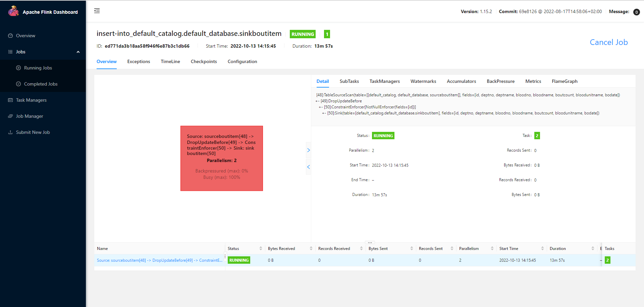Screen dimensions: 644x307
Task: Open the Running Jobs menu item
Action: click(x=43, y=68)
